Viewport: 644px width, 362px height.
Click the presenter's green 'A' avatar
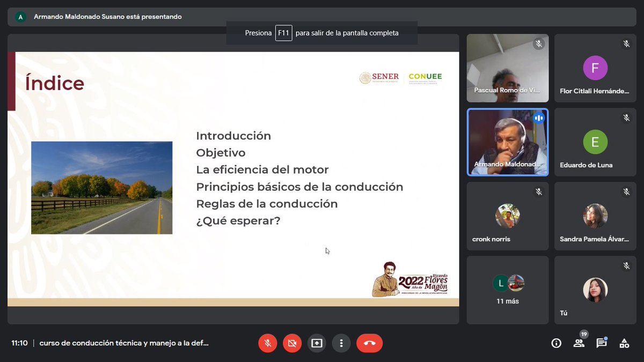[20, 17]
